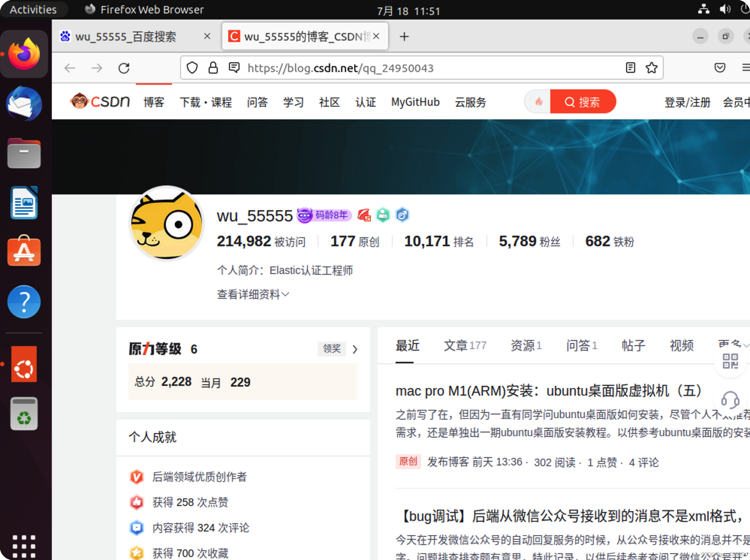Click the red medal badge beside username
Viewport: 750px width, 560px height.
(x=364, y=215)
